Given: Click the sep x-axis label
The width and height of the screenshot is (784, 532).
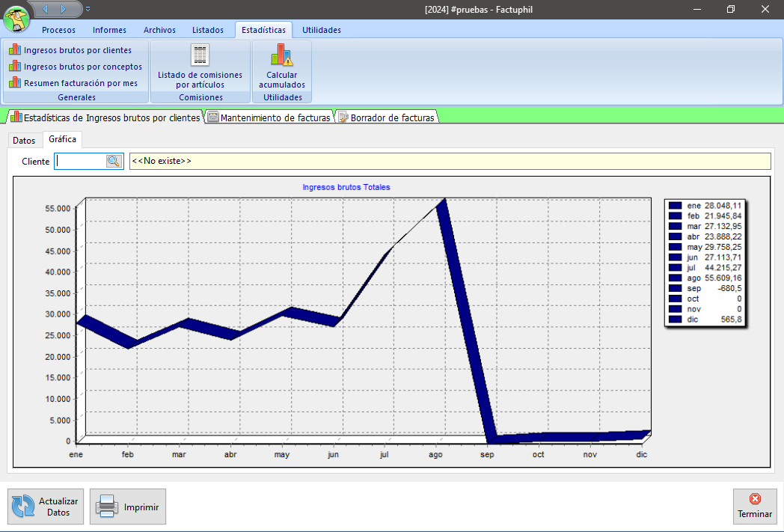Looking at the screenshot, I should 487,454.
